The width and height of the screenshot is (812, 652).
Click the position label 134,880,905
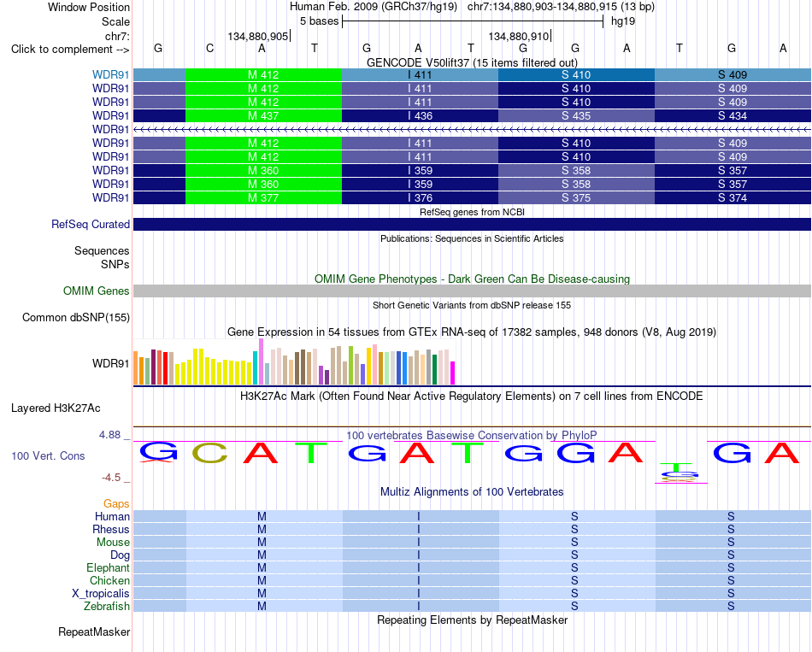(257, 36)
